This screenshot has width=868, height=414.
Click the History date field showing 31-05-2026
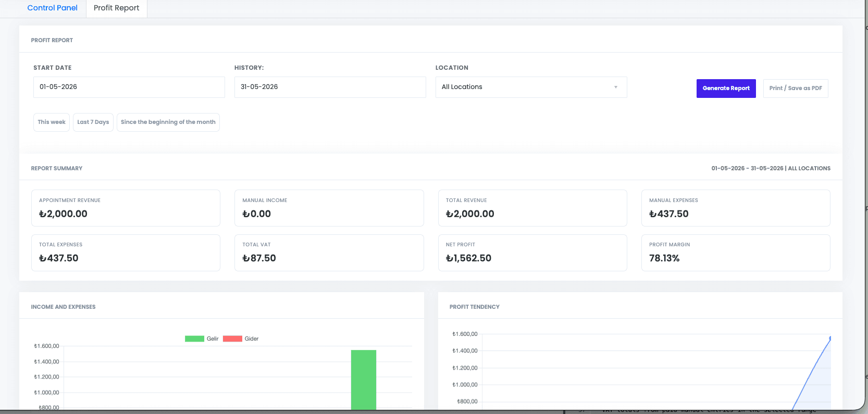point(330,87)
